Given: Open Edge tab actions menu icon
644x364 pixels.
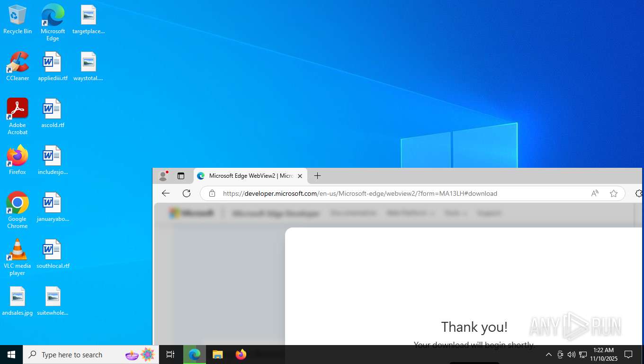Looking at the screenshot, I should (181, 176).
